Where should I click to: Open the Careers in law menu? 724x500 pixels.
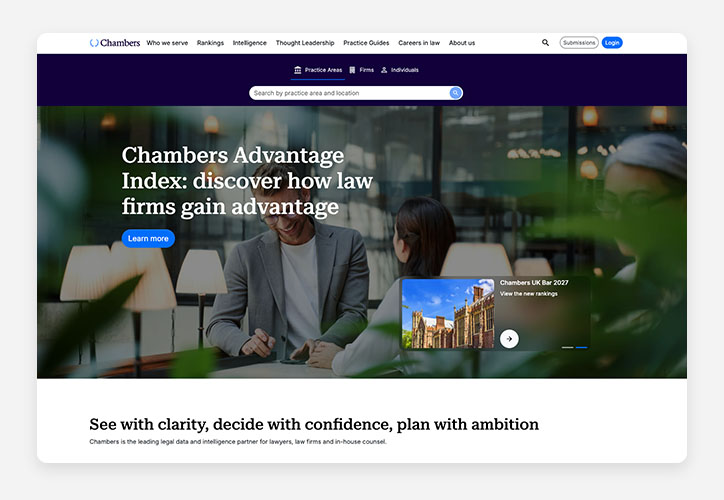pyautogui.click(x=419, y=43)
